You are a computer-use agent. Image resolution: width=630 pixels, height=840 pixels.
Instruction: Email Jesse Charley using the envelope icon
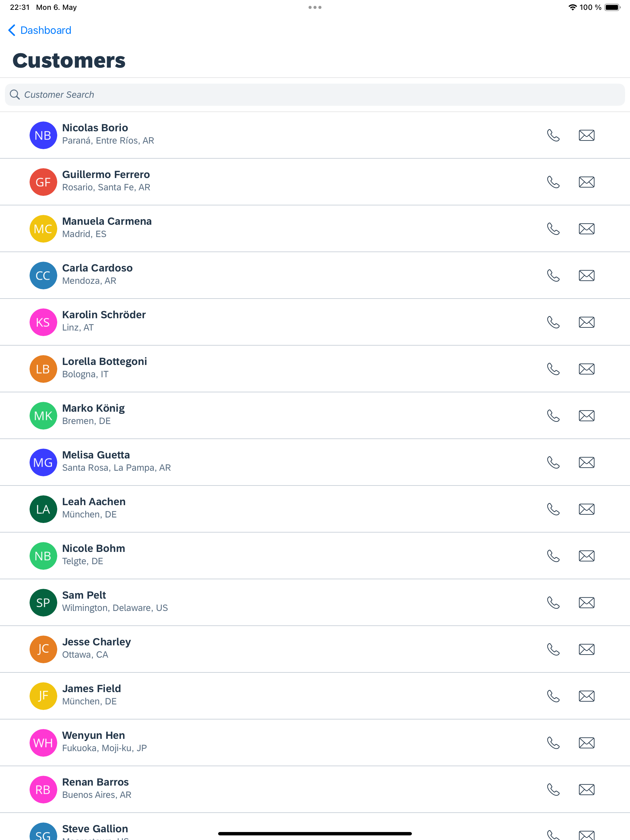(586, 649)
